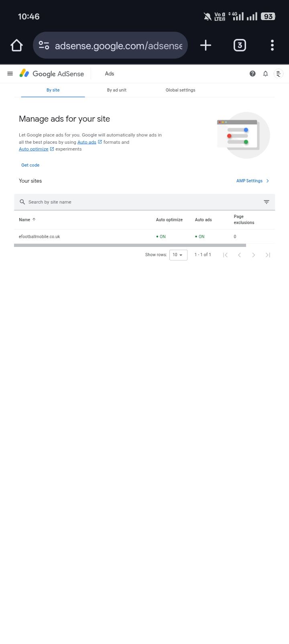
Task: Click the horizontal table scrollbar
Action: (130, 245)
